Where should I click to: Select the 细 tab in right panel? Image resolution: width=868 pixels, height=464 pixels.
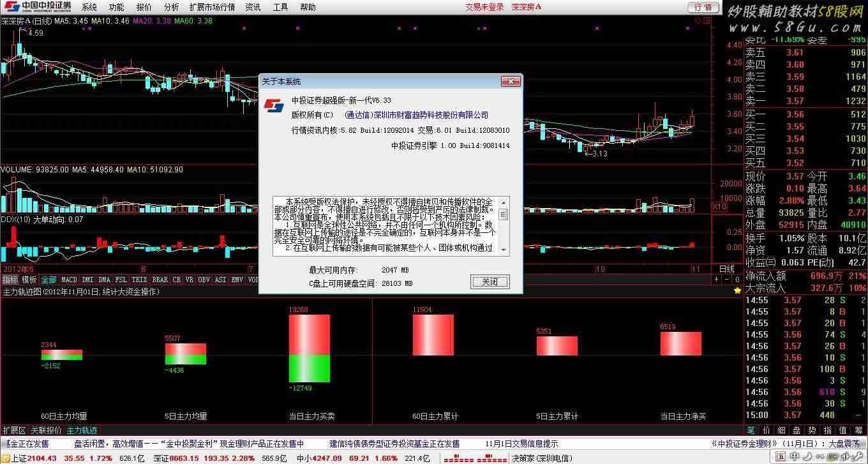click(781, 430)
